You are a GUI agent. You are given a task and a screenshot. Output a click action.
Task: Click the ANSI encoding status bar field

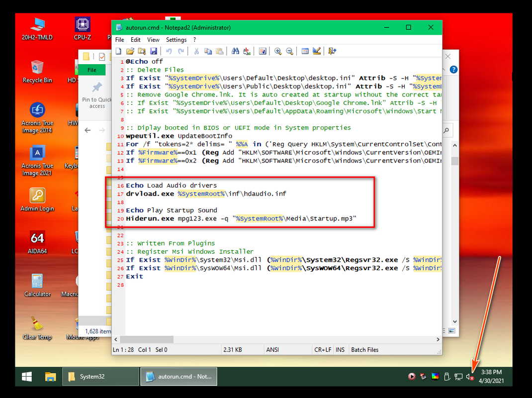288,349
